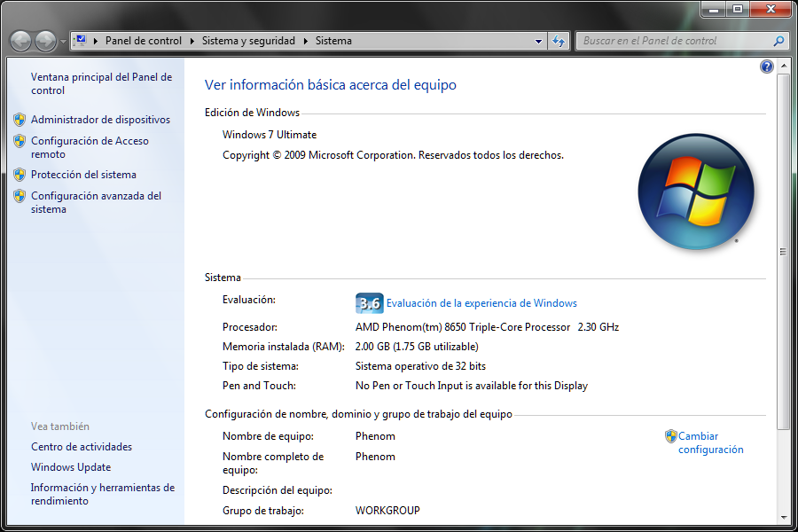Click the refresh button beside address bar
This screenshot has width=798, height=532.
559,42
